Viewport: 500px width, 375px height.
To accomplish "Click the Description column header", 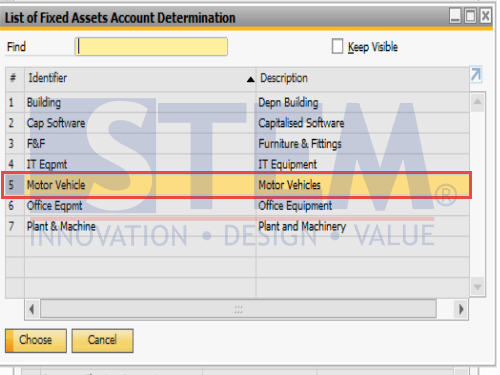I will pyautogui.click(x=363, y=79).
